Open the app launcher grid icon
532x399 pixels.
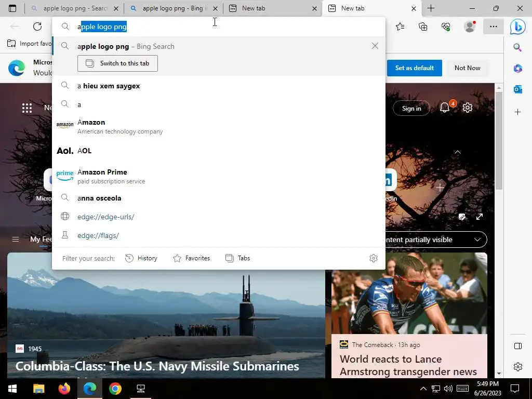(x=27, y=108)
